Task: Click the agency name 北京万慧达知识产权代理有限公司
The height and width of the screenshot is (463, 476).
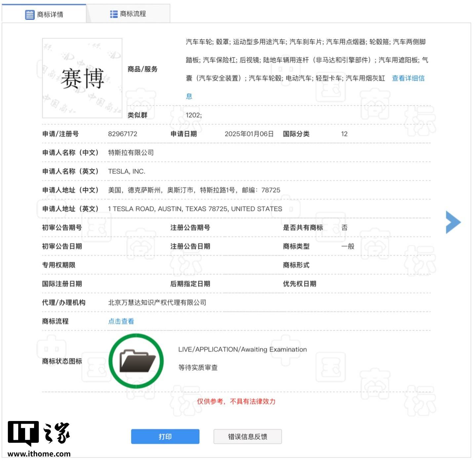Action: point(157,302)
